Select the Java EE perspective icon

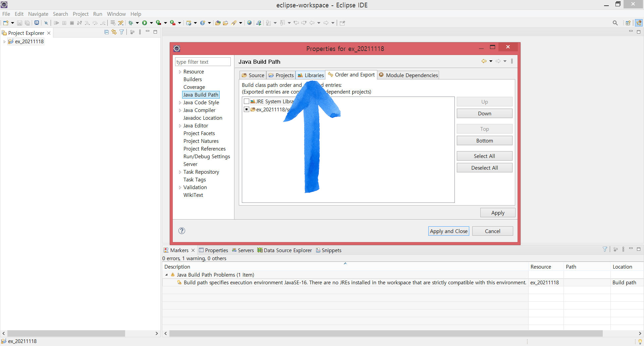(x=639, y=23)
